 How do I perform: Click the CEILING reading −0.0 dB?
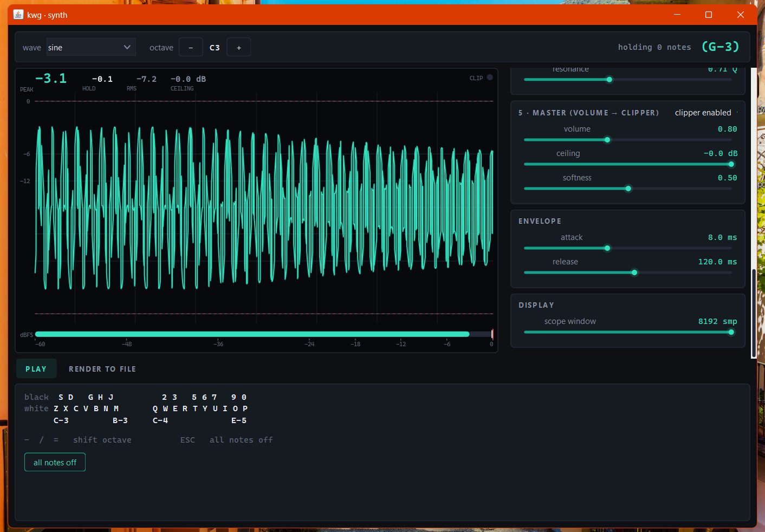[x=188, y=79]
